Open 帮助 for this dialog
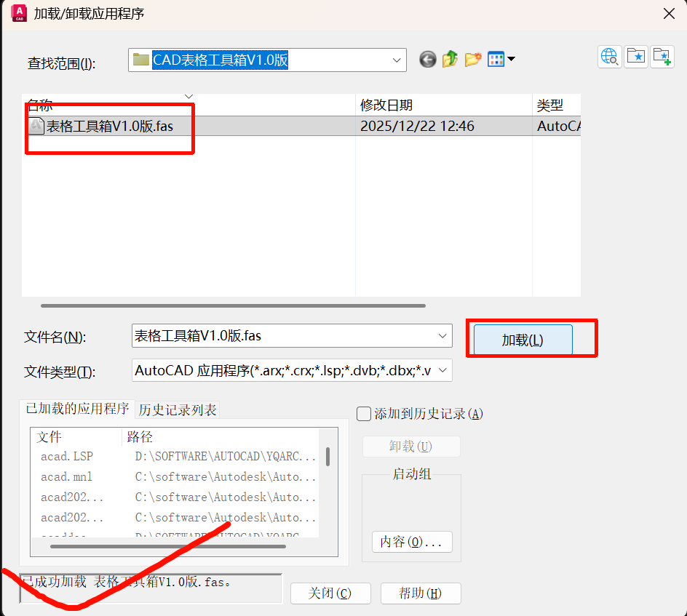The height and width of the screenshot is (616, 687). click(x=420, y=593)
